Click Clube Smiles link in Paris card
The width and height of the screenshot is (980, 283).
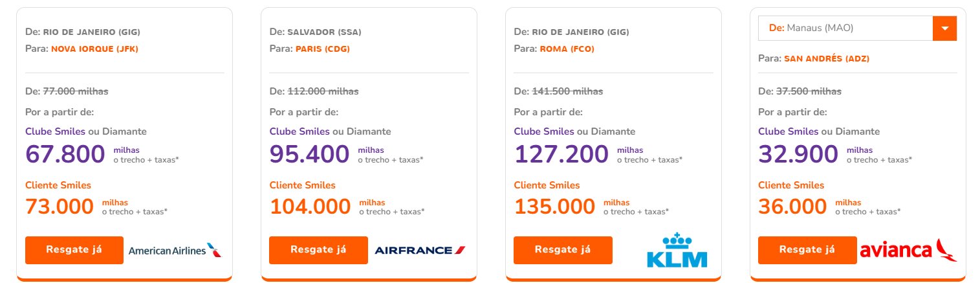[x=299, y=131]
